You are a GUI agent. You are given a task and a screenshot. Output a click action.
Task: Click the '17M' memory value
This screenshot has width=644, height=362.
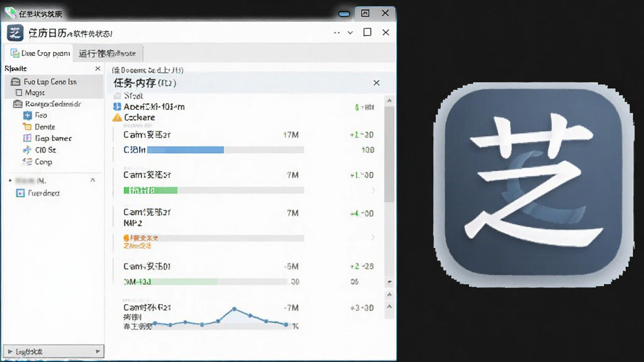coord(291,134)
